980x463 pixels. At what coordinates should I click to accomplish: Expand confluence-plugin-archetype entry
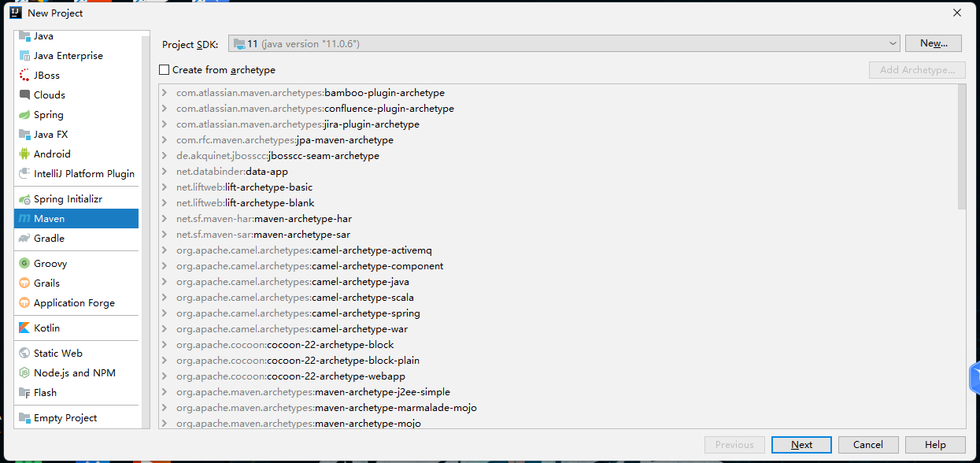click(165, 109)
